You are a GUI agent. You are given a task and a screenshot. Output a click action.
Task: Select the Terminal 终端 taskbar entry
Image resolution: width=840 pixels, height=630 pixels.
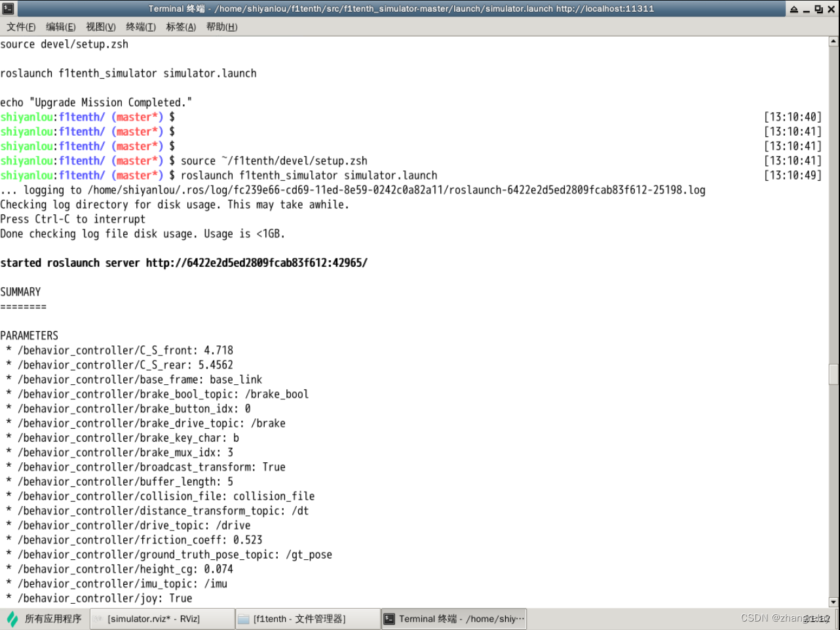pos(454,618)
